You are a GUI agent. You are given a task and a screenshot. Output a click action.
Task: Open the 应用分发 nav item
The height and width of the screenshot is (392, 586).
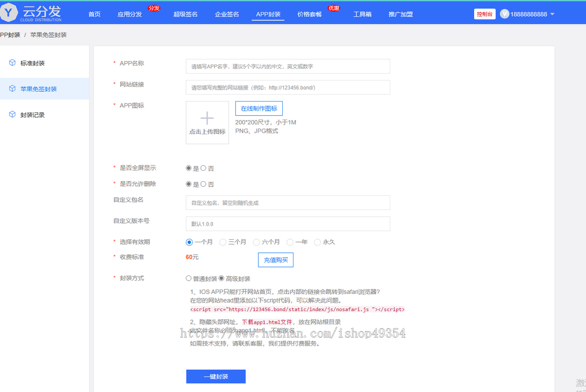(x=130, y=14)
